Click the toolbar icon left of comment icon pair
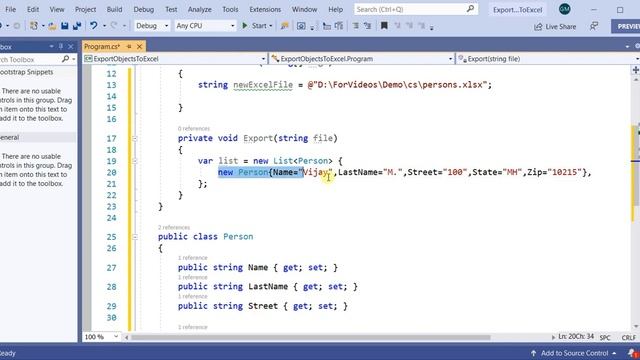Viewport: 640px width, 360px height. point(338,26)
